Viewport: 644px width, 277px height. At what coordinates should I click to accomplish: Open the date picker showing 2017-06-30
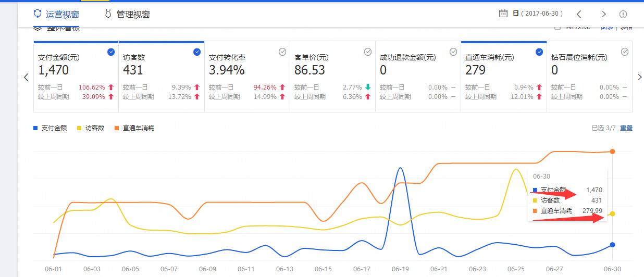click(x=536, y=14)
